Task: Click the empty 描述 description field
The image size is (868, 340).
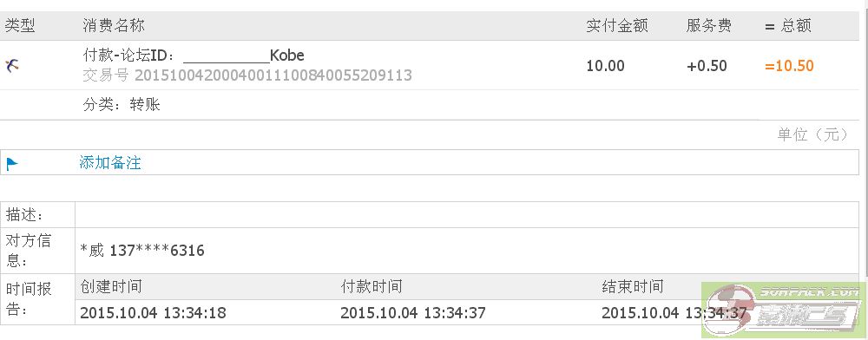Action: (x=467, y=214)
